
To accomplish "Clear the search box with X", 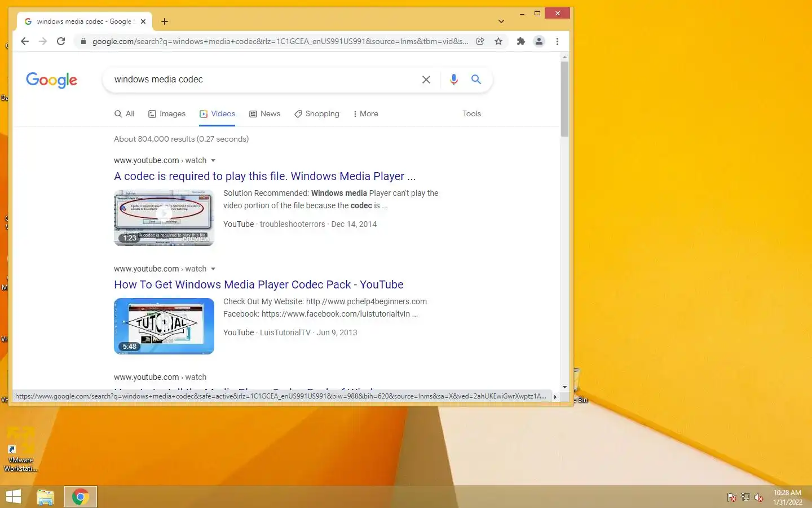I will (426, 80).
